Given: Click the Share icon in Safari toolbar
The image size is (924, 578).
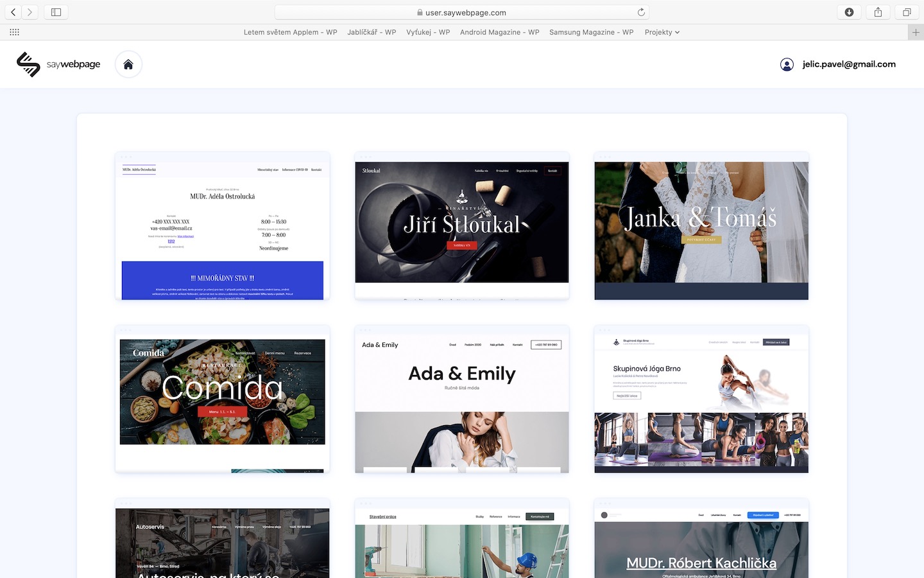Looking at the screenshot, I should coord(878,12).
